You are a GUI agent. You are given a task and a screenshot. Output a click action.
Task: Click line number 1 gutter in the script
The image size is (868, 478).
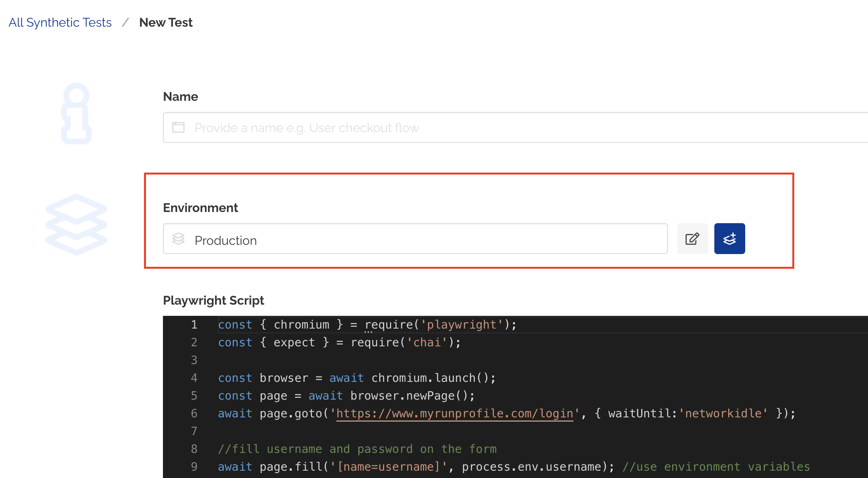coord(194,325)
